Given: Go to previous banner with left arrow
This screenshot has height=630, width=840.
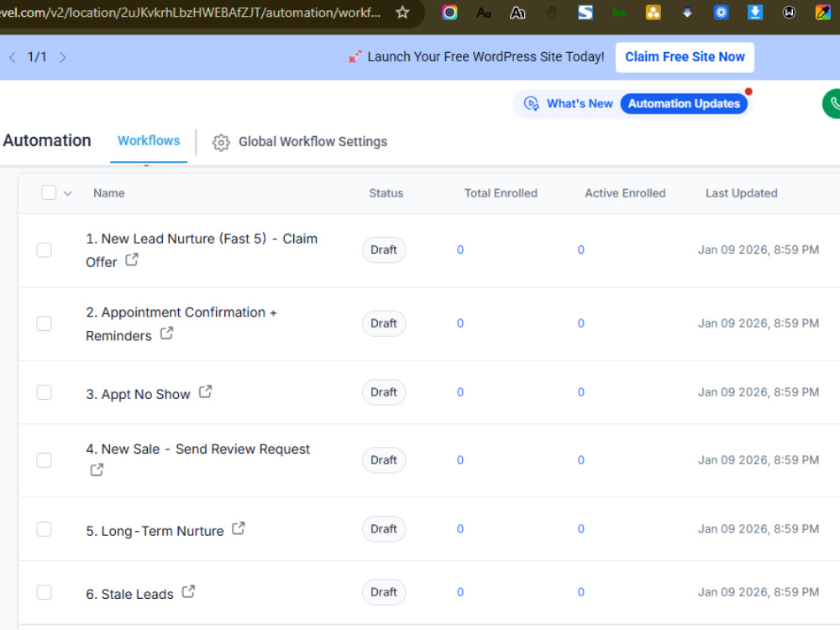Looking at the screenshot, I should (13, 57).
